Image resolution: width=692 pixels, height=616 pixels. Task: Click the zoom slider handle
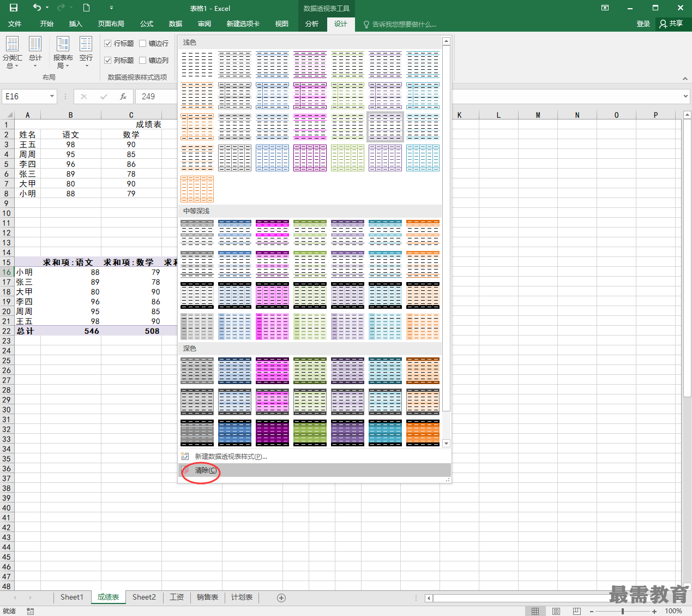[623, 611]
